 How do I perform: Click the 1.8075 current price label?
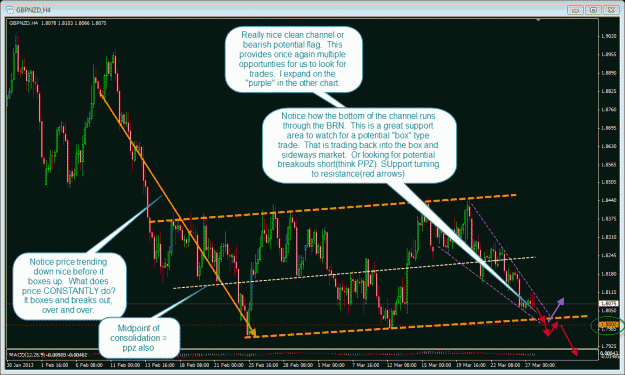tap(609, 304)
